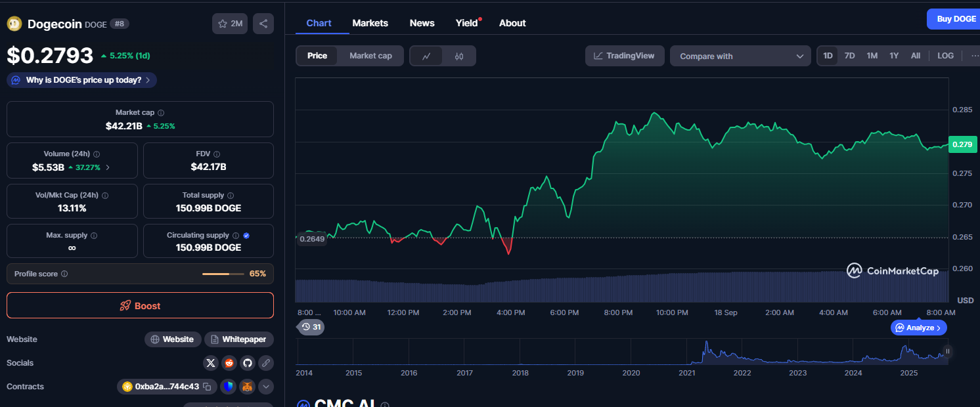Open 'Why is DOGE's price up today?'
Viewport: 980px width, 407px height.
pos(82,80)
